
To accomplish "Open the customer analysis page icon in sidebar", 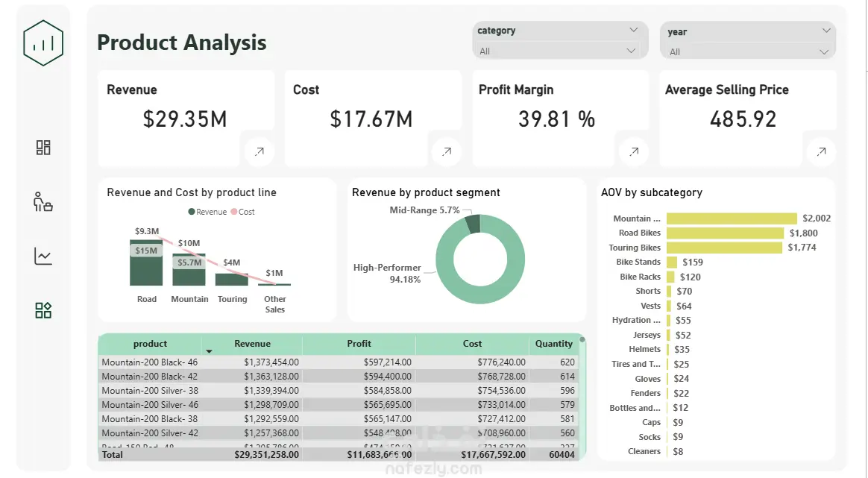I will coord(43,201).
